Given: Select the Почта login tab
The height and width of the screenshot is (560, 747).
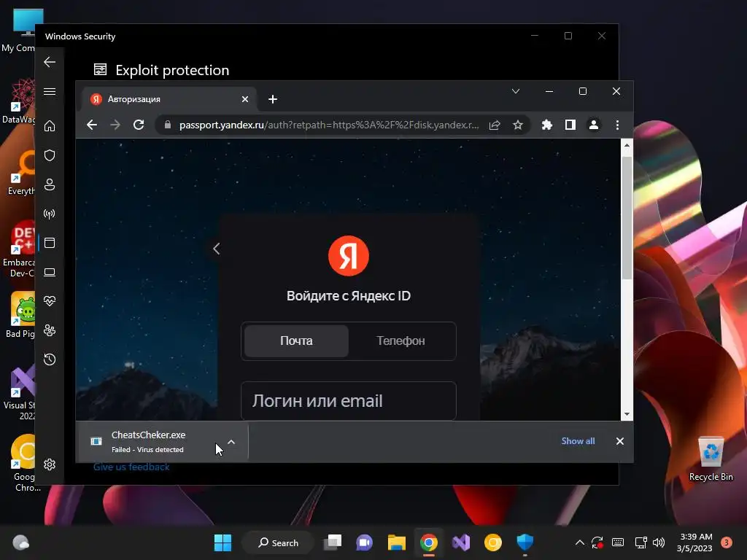Looking at the screenshot, I should click(296, 341).
